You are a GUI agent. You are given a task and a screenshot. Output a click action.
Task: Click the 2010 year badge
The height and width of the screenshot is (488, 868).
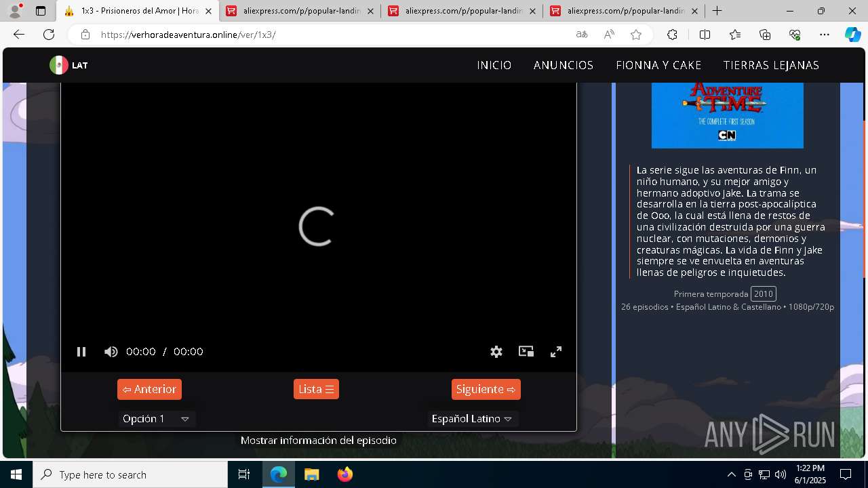click(x=764, y=293)
